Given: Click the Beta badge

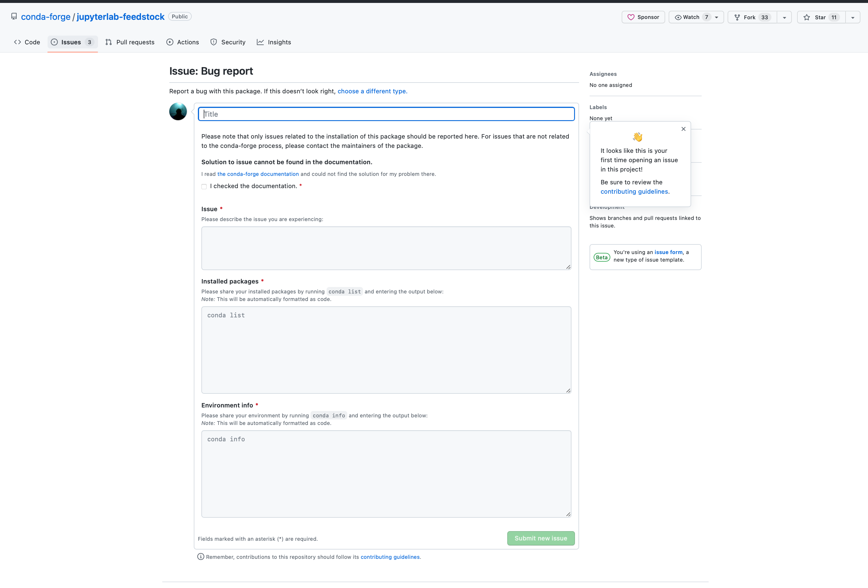Looking at the screenshot, I should [602, 257].
